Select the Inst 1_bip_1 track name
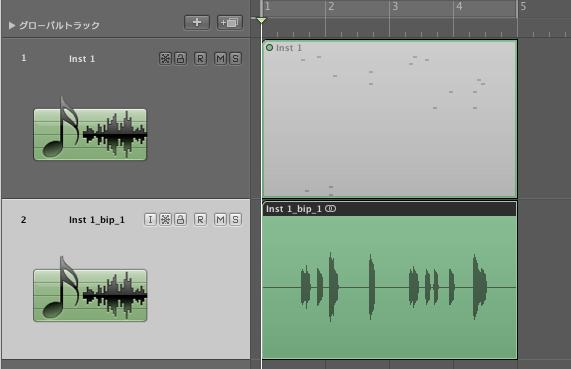This screenshot has width=571, height=369. coord(97,220)
